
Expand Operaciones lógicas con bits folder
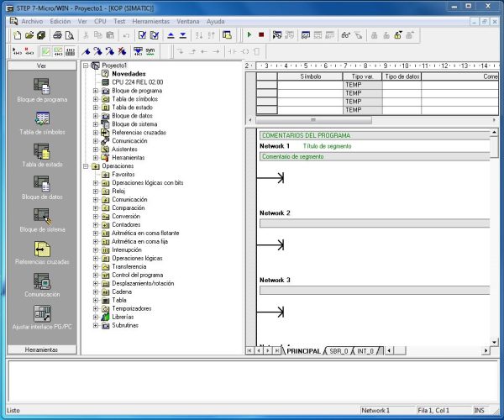[x=96, y=183]
